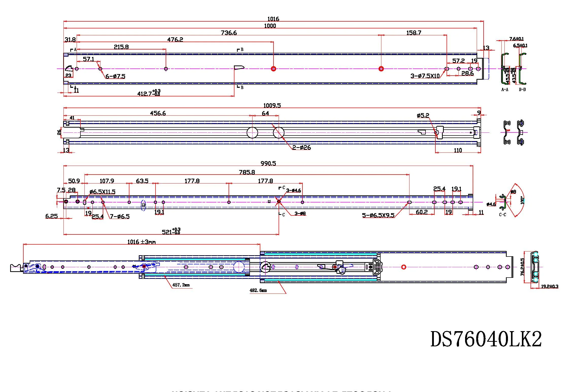
Task: Click the ø6.5X11.5 slot callout
Action: [x=102, y=192]
